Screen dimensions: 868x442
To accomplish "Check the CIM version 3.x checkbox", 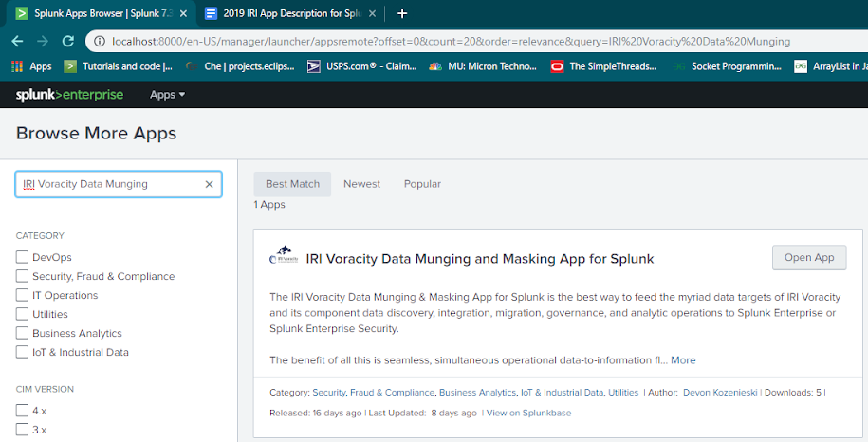I will click(22, 430).
